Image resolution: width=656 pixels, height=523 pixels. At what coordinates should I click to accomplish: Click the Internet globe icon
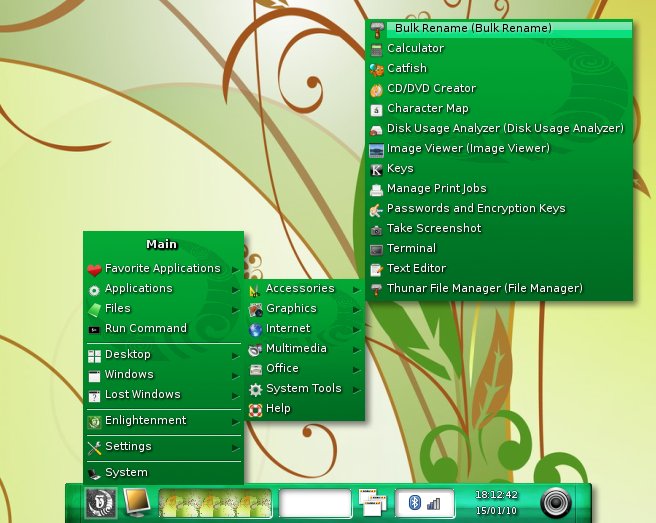tap(256, 330)
